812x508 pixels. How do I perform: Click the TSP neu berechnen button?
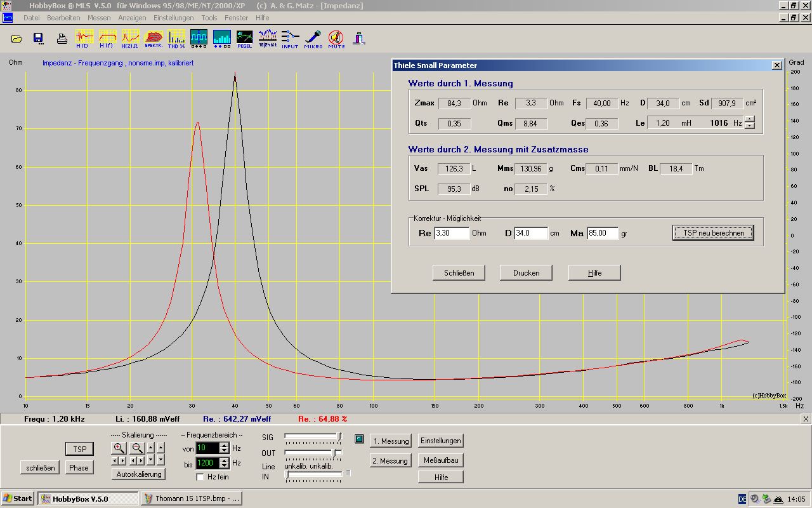[713, 233]
